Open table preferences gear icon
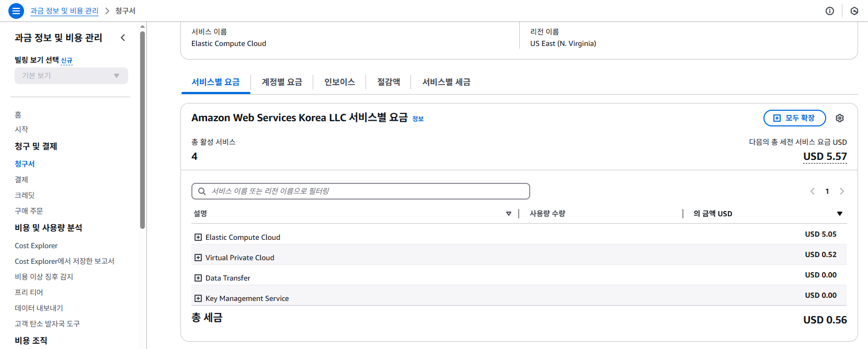The width and height of the screenshot is (868, 349). tap(840, 118)
